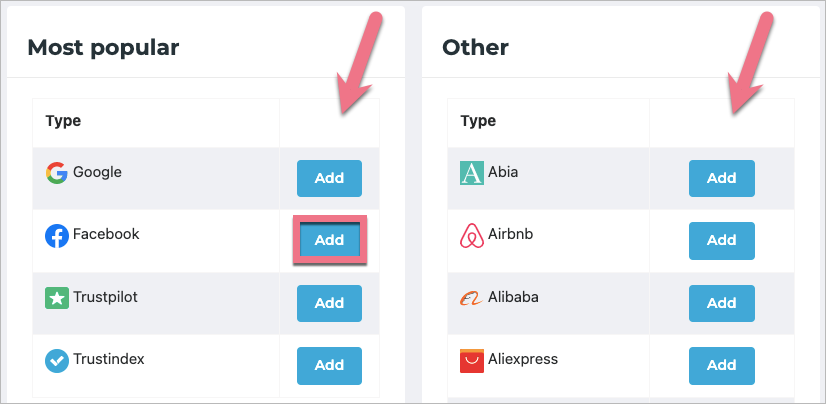Click the Abia logo icon
Viewport: 826px width, 404px height.
coord(471,172)
